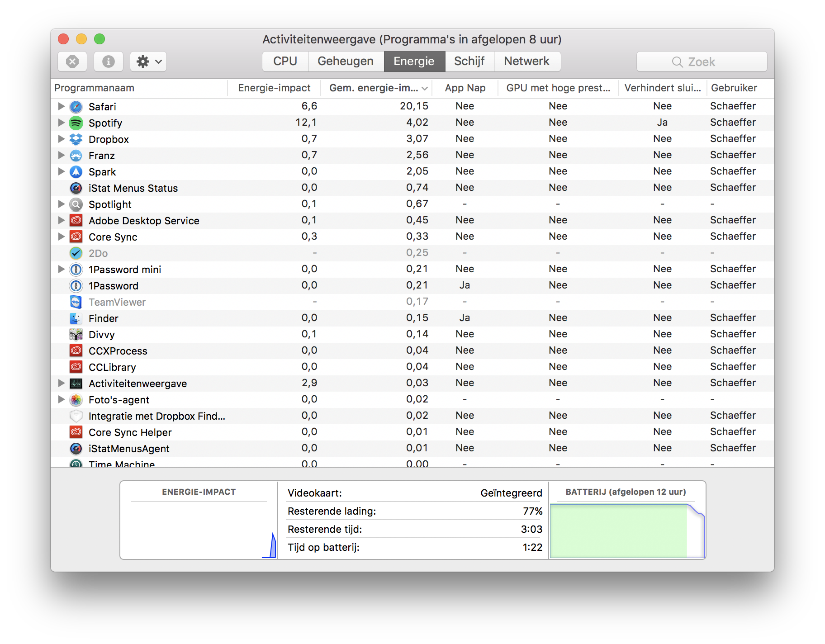Click the iStatMenusAgent icon
825x644 pixels.
tap(76, 449)
